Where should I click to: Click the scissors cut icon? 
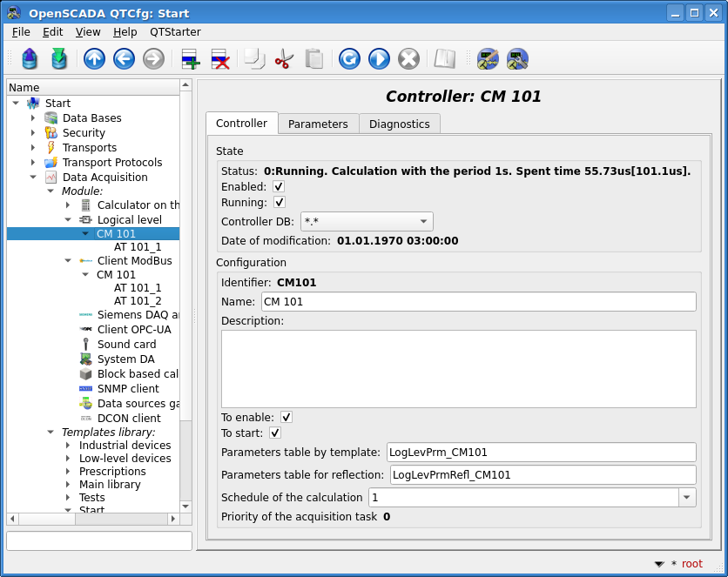pos(284,59)
